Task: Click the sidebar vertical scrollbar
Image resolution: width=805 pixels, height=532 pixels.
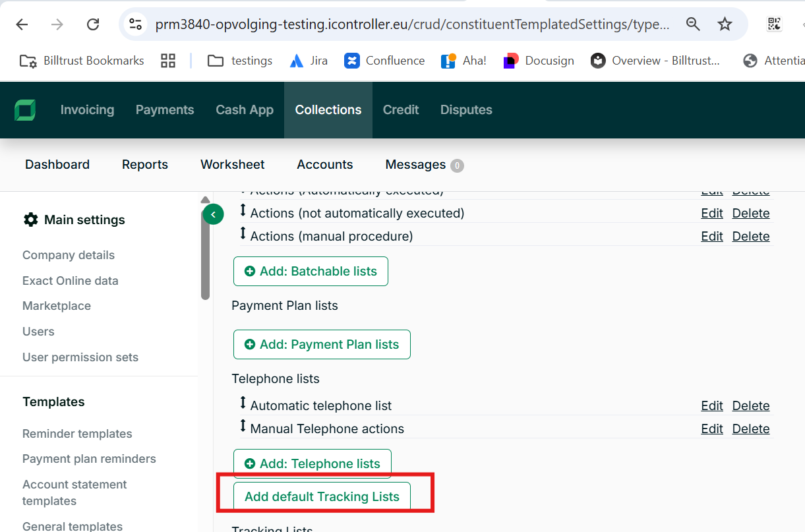Action: (x=205, y=251)
